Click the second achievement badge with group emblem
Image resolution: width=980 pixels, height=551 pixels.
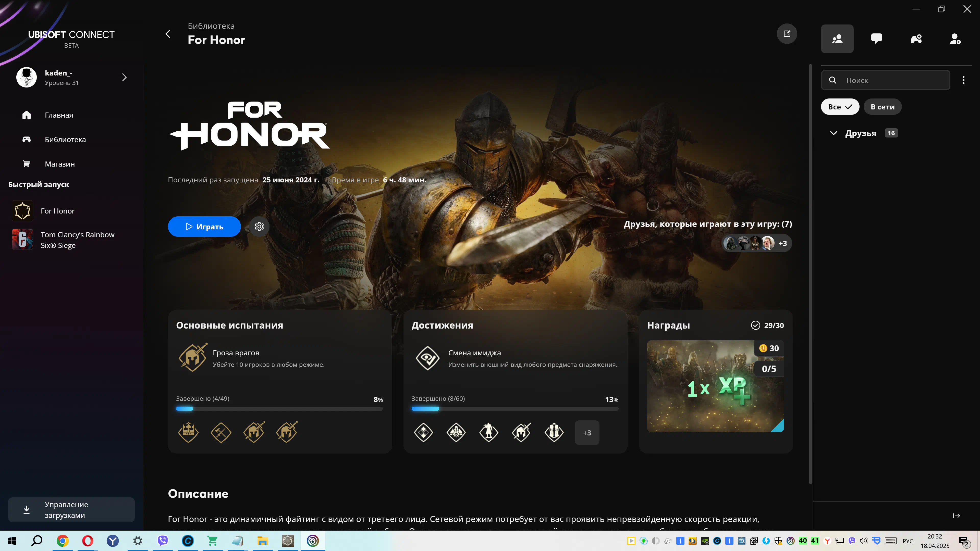456,432
